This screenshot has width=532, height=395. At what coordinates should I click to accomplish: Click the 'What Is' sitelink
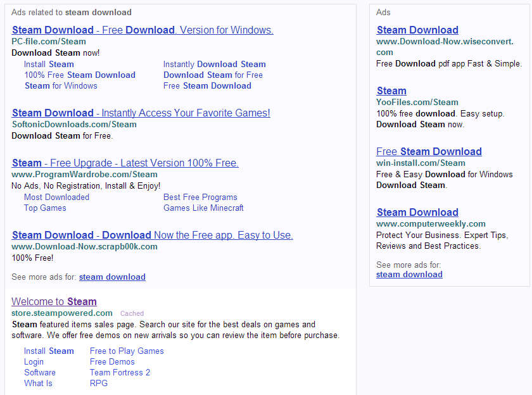(x=38, y=383)
